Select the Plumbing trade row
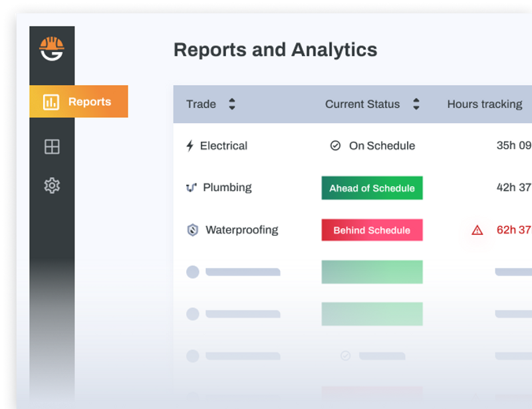The width and height of the screenshot is (532, 409). [x=227, y=188]
